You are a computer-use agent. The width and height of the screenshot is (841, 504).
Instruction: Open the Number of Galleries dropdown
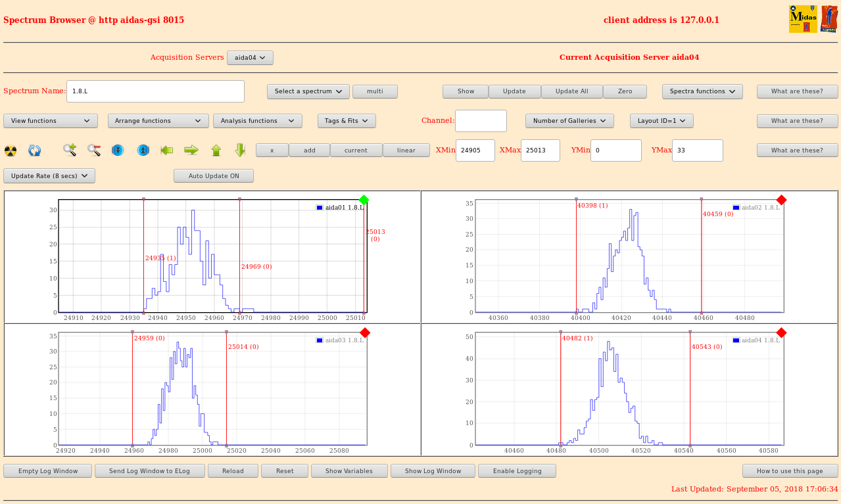click(569, 121)
